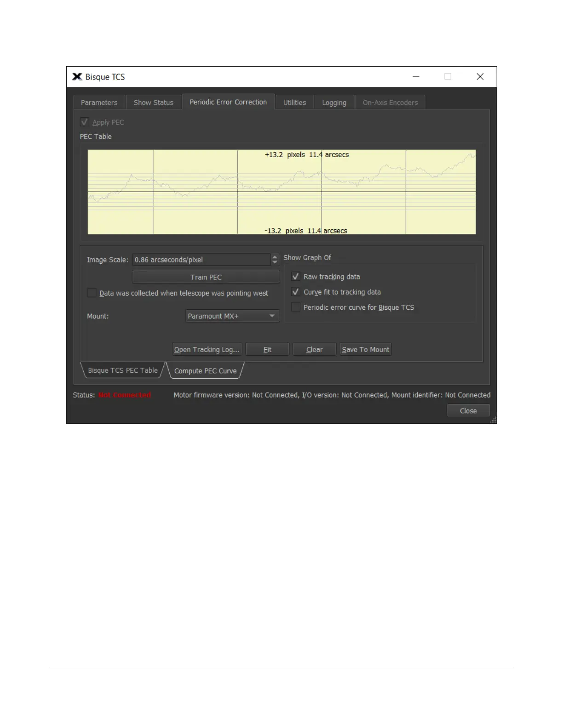Viewport: 563px width, 728px height.
Task: Click the 'PEC Table' heading label
Action: click(96, 136)
